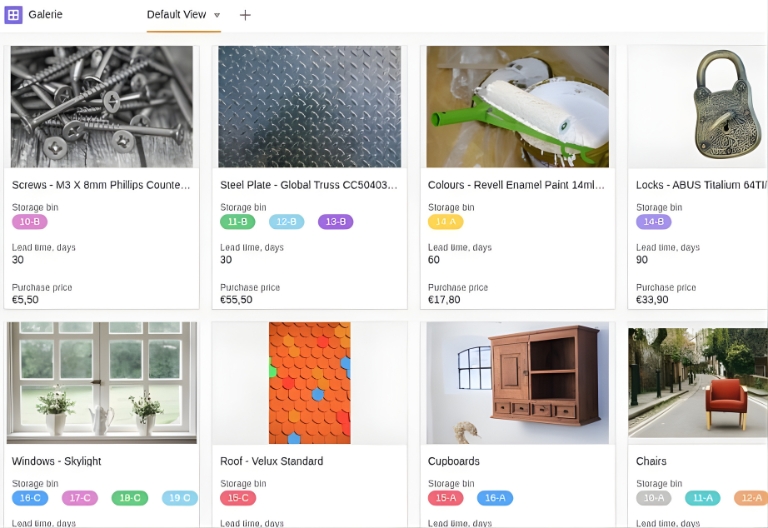
Task: Open the Default View dropdown arrow
Action: 217,15
